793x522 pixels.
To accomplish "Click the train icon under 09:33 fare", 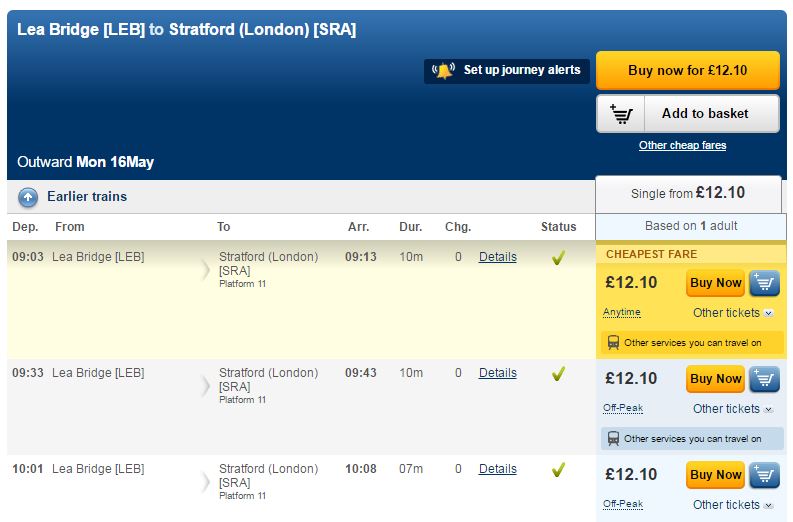I will coord(612,438).
